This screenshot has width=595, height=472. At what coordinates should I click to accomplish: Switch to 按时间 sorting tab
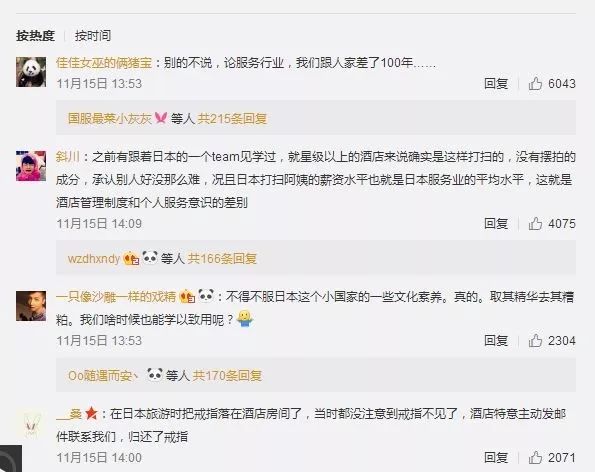(93, 36)
